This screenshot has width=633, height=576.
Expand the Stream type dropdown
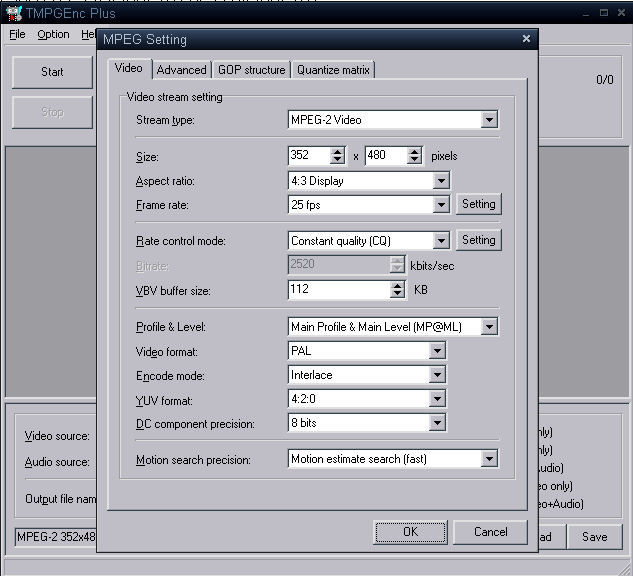point(489,120)
